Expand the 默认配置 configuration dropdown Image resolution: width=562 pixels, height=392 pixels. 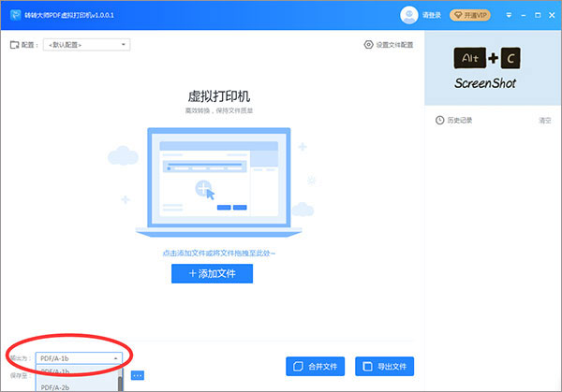pos(86,45)
